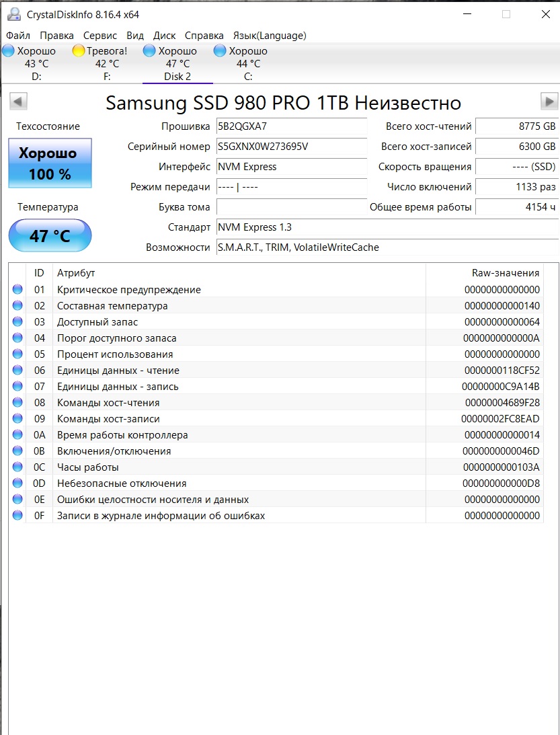The image size is (560, 735).
Task: Go to previous disk with left arrow
Action: [x=19, y=102]
